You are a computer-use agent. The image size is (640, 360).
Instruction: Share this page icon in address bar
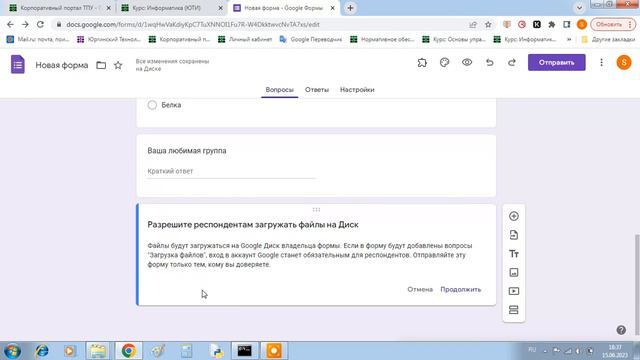[x=473, y=24]
